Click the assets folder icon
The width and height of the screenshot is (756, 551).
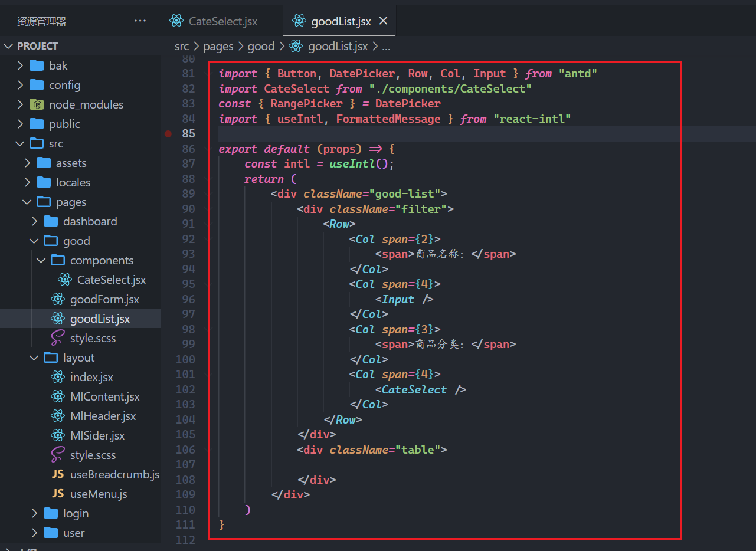(44, 163)
